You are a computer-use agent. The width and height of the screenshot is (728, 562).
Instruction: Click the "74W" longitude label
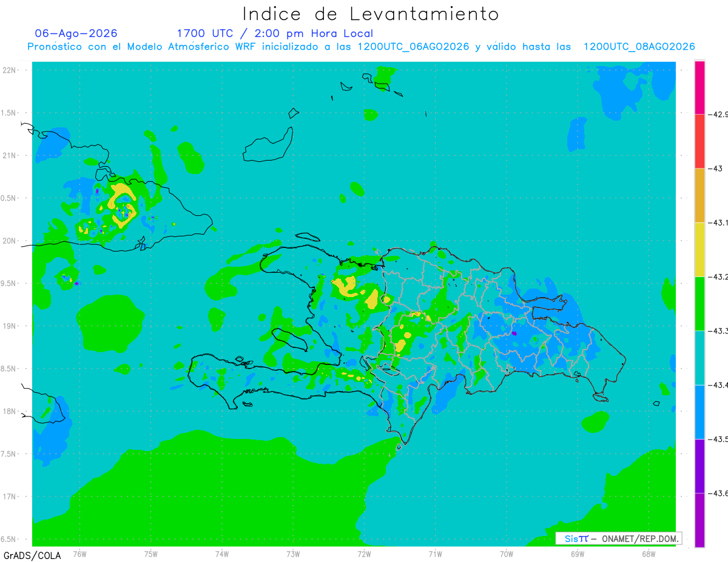click(x=222, y=554)
